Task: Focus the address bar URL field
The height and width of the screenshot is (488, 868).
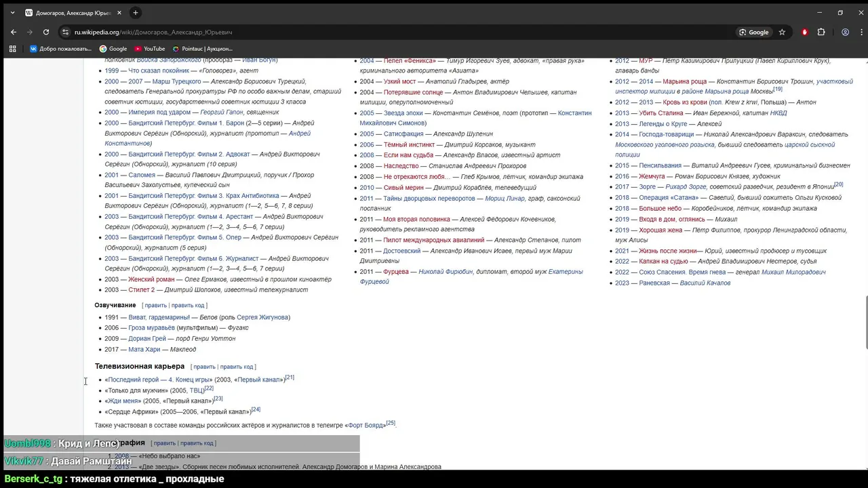Action: coord(400,32)
